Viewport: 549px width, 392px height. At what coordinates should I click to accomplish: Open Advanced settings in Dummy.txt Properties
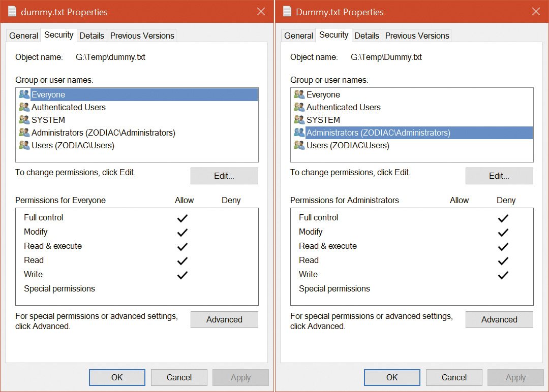click(499, 319)
